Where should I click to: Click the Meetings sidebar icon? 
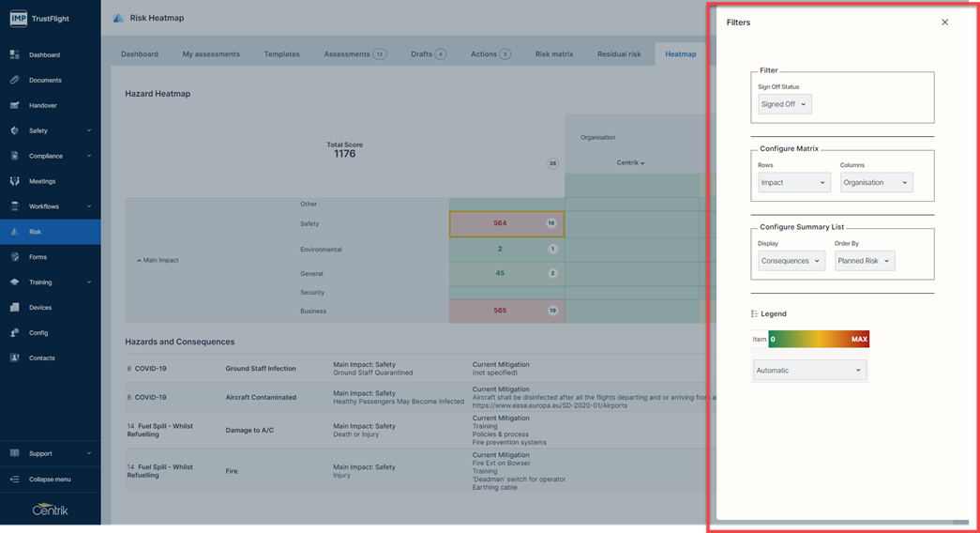[x=14, y=181]
